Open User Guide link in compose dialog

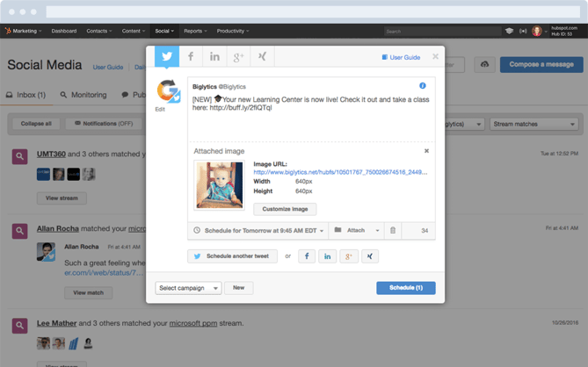tap(401, 57)
